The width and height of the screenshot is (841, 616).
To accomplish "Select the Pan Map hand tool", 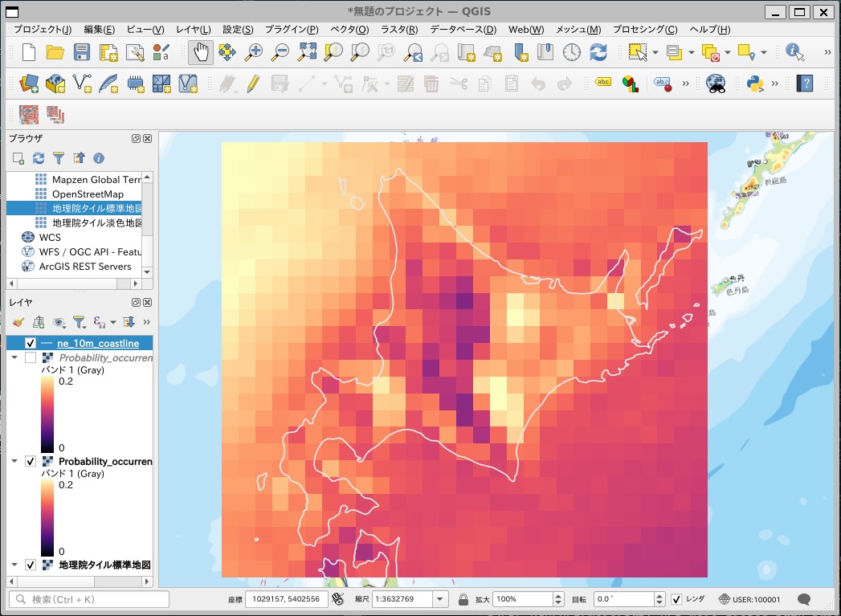I will [201, 53].
